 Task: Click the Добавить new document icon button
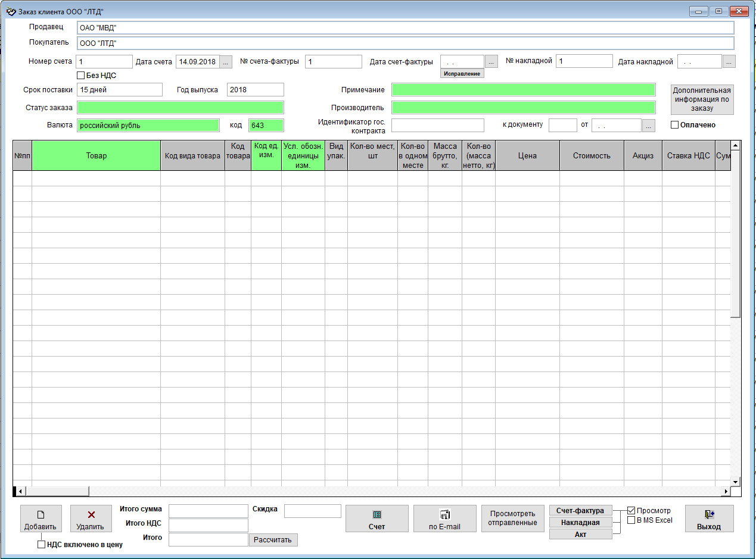pos(41,516)
